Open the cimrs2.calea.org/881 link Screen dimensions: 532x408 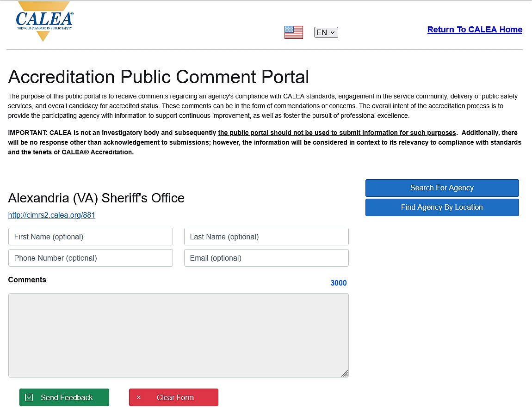51,215
